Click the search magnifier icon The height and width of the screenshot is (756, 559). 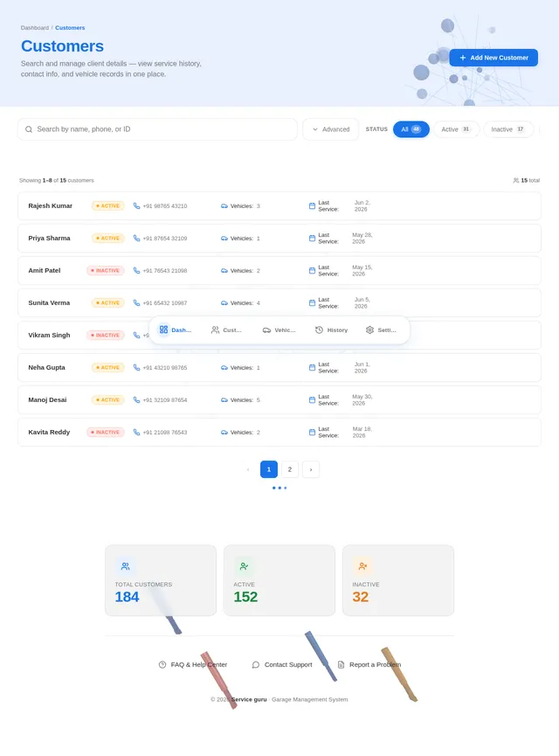click(x=29, y=129)
